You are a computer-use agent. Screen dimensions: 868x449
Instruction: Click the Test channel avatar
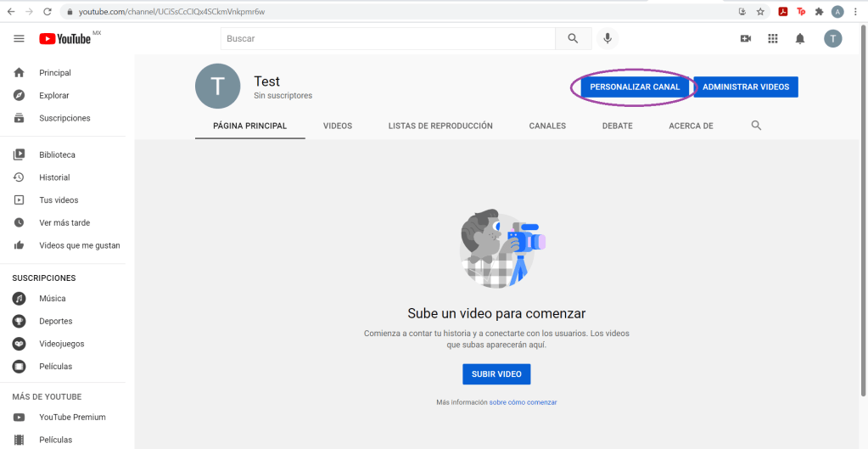pyautogui.click(x=218, y=87)
